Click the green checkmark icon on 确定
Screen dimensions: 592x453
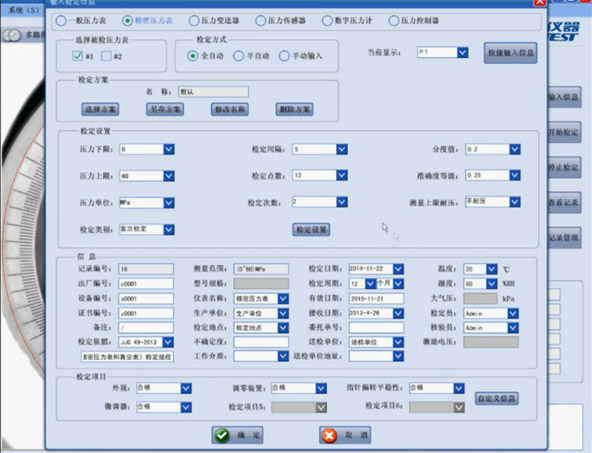[222, 435]
